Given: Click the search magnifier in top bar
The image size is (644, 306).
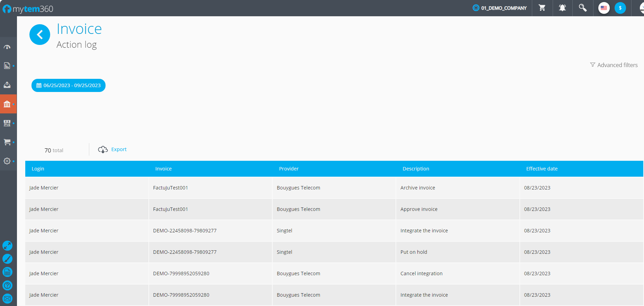Looking at the screenshot, I should (583, 8).
